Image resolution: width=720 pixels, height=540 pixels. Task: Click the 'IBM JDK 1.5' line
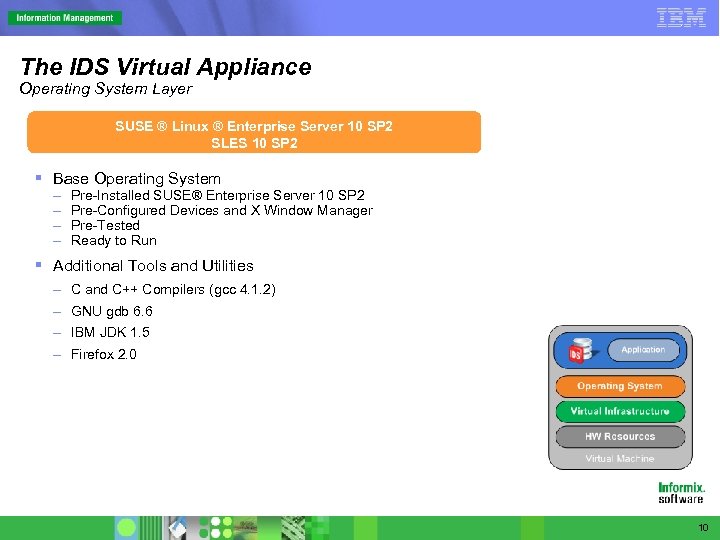tap(110, 332)
